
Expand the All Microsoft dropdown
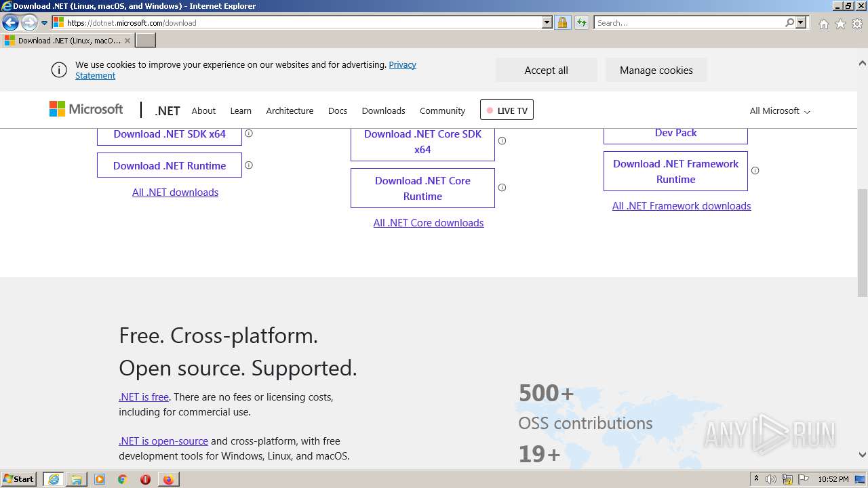780,110
